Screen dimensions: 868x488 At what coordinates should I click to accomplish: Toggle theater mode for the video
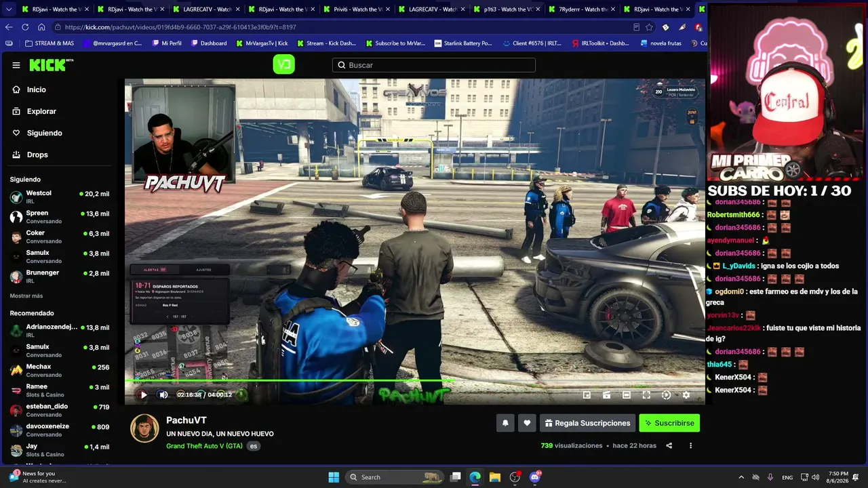coord(627,395)
